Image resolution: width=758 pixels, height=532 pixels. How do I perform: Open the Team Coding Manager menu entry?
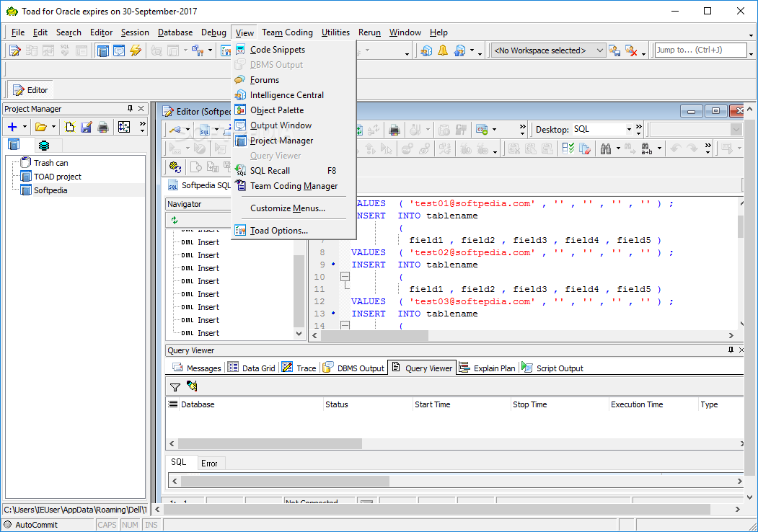tap(294, 185)
